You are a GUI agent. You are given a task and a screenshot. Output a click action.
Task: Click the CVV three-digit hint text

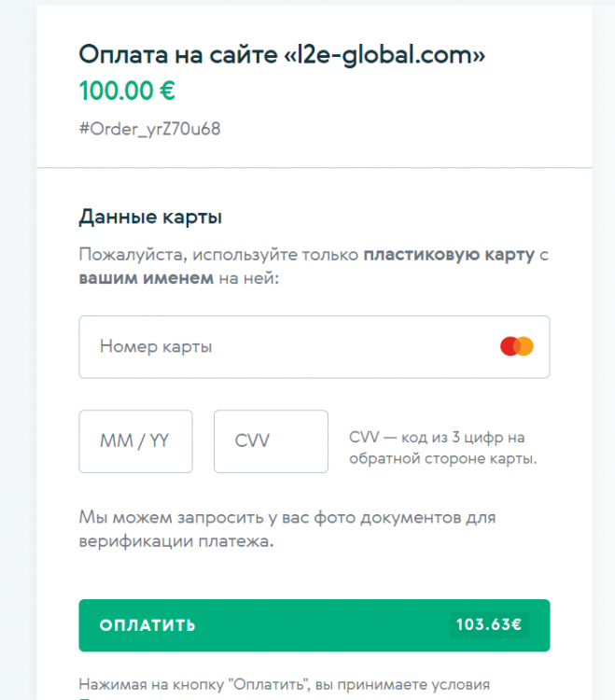coord(438,437)
